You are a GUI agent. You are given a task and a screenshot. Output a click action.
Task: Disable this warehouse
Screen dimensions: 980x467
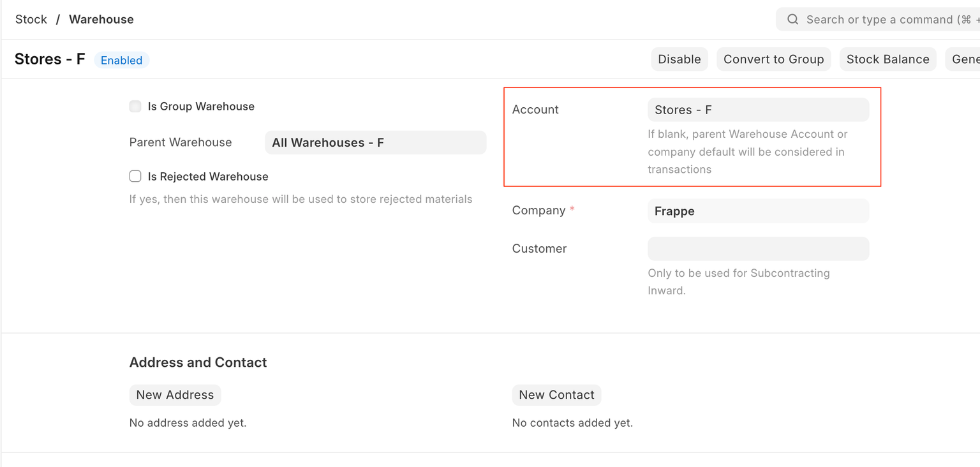[x=679, y=59]
